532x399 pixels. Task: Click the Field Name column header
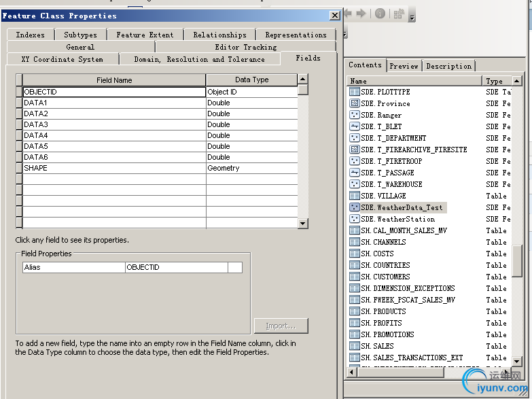click(114, 80)
